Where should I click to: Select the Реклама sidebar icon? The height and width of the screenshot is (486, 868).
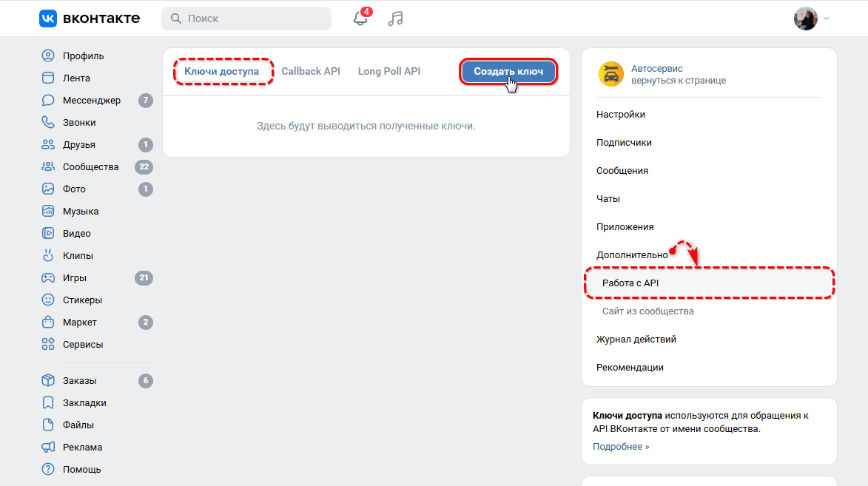tap(48, 447)
